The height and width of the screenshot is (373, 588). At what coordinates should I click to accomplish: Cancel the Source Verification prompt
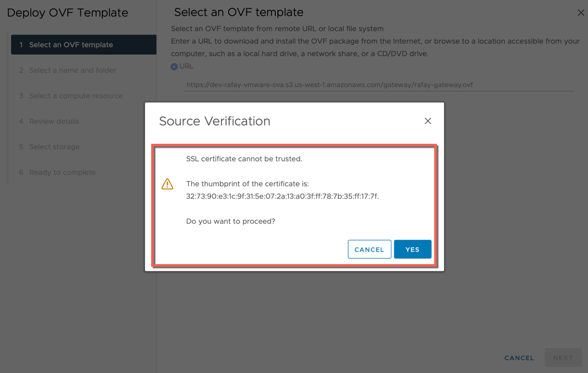click(x=370, y=250)
